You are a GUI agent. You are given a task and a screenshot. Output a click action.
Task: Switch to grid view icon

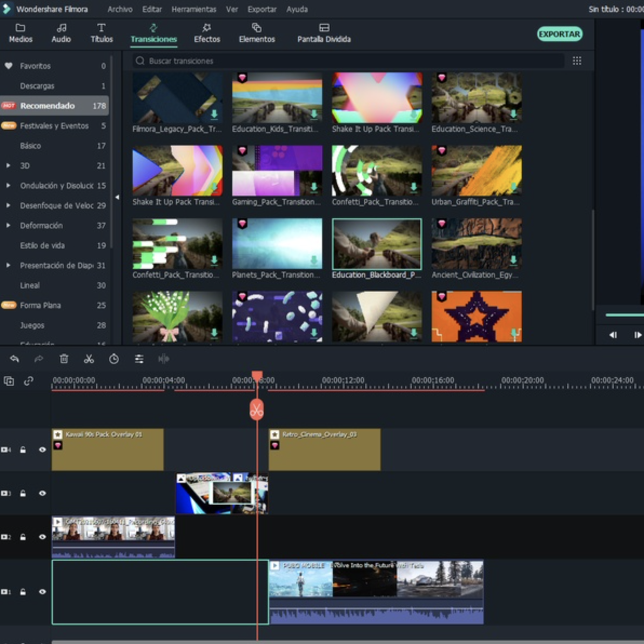tap(577, 61)
